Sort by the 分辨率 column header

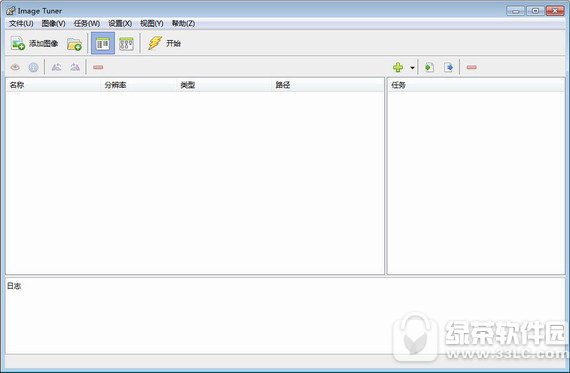pos(138,85)
